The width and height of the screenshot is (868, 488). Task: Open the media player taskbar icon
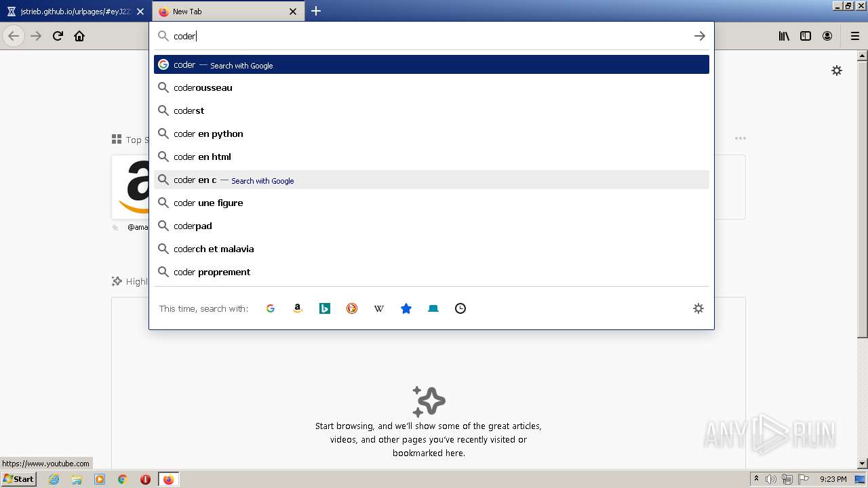point(100,479)
